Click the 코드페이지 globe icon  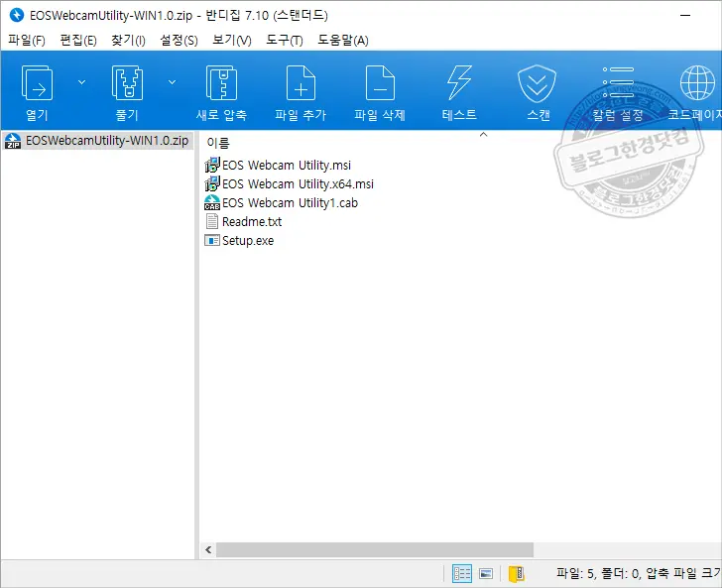tap(697, 83)
